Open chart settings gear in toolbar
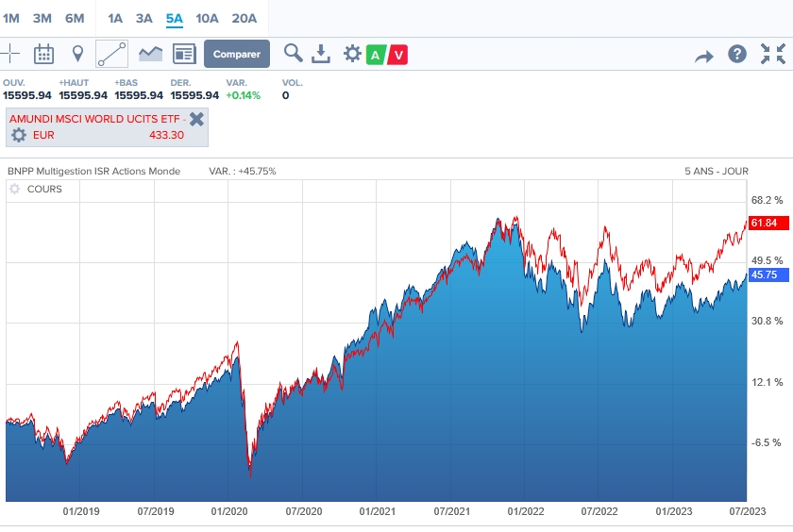 [352, 54]
